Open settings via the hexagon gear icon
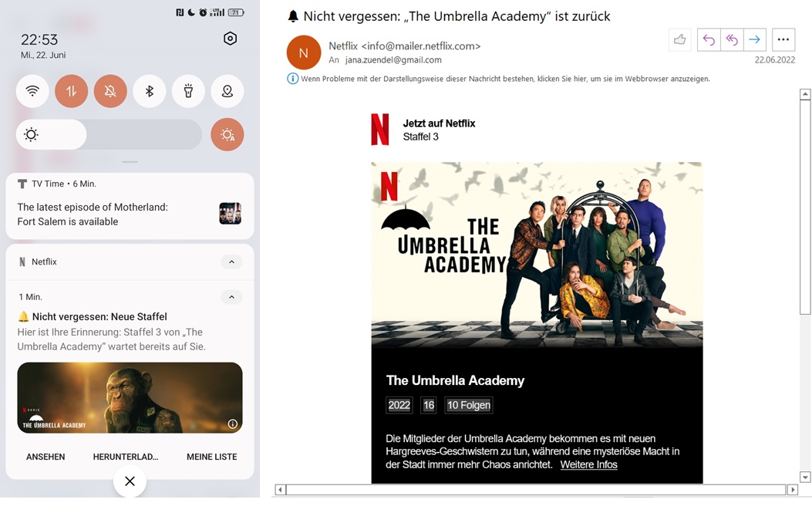Viewport: 812px width, 506px height. click(x=230, y=39)
